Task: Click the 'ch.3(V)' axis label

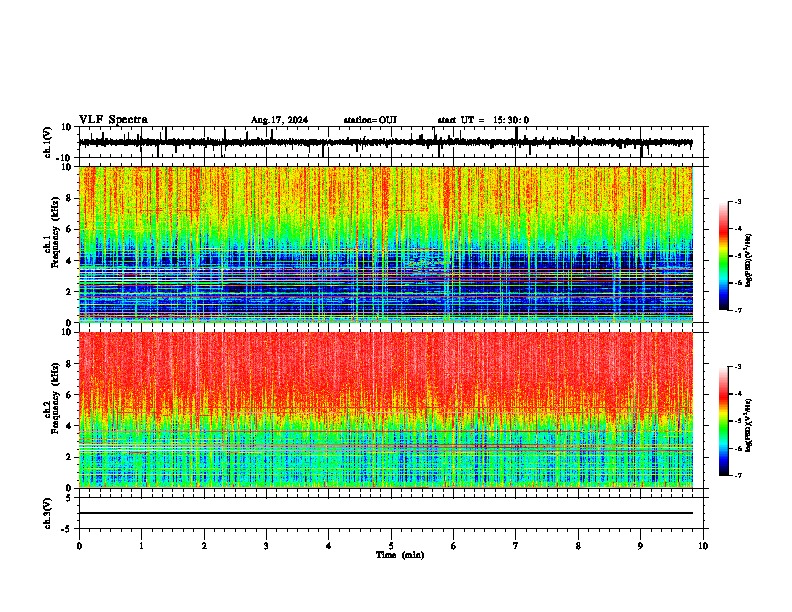Action: 48,513
